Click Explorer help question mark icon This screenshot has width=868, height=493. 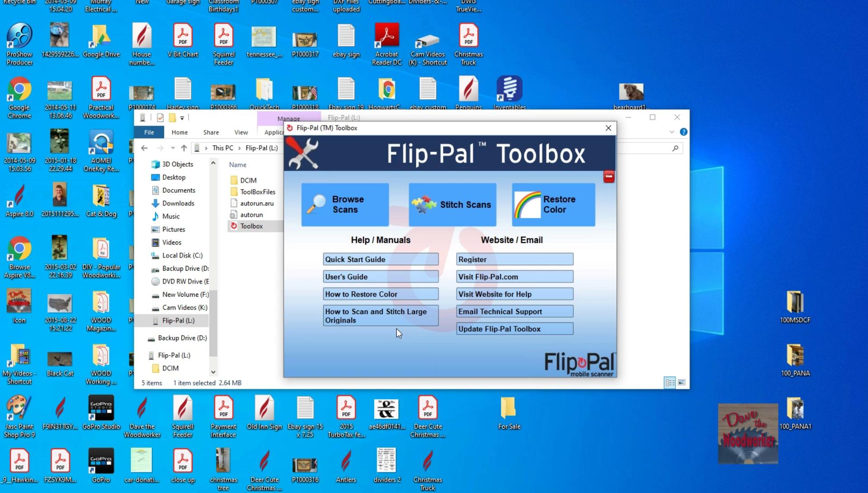click(x=684, y=132)
